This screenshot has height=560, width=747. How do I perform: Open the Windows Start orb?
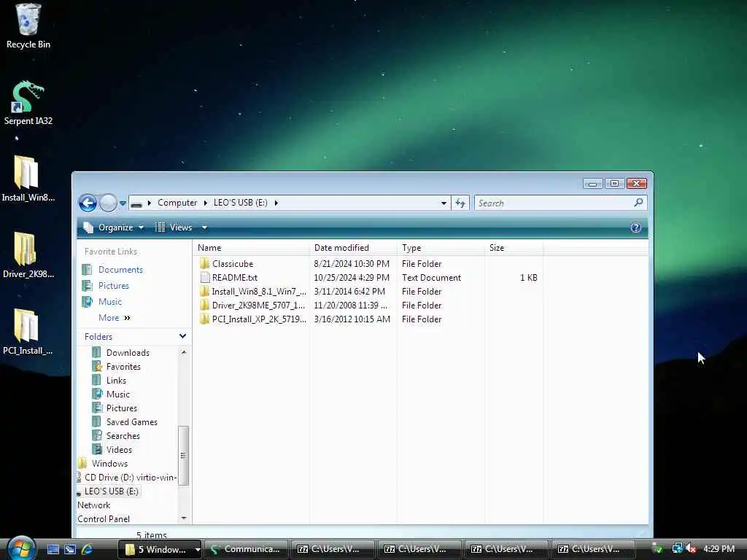pos(20,548)
